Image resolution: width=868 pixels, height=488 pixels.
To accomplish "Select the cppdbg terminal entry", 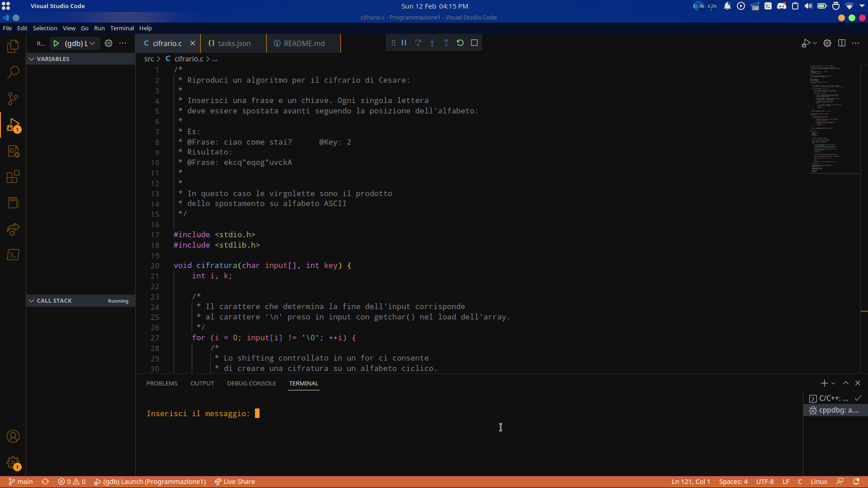I will (835, 410).
